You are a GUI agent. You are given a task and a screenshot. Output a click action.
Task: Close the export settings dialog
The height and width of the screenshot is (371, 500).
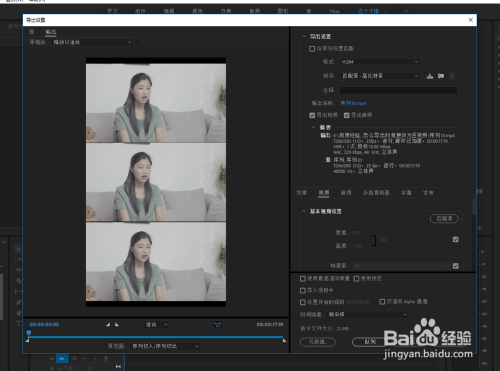(470, 20)
